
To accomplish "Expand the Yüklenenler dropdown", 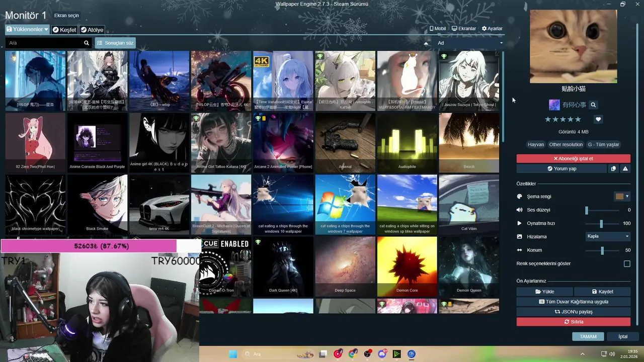I will (x=28, y=30).
